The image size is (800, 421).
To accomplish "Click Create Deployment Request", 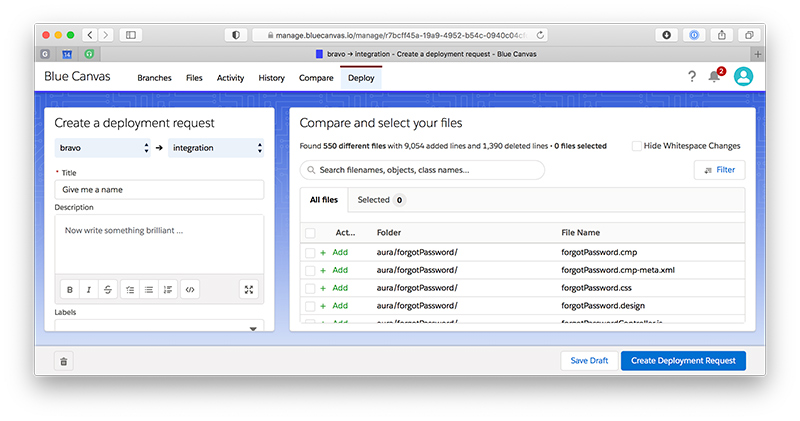I will coord(683,361).
